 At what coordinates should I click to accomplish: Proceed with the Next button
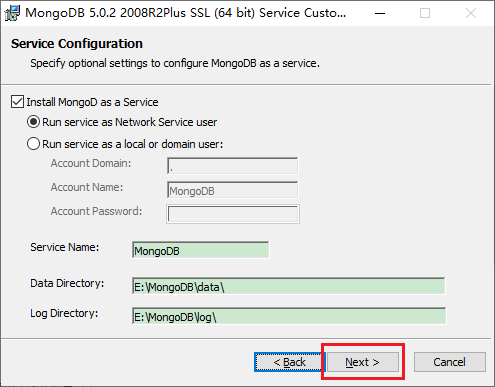[363, 362]
